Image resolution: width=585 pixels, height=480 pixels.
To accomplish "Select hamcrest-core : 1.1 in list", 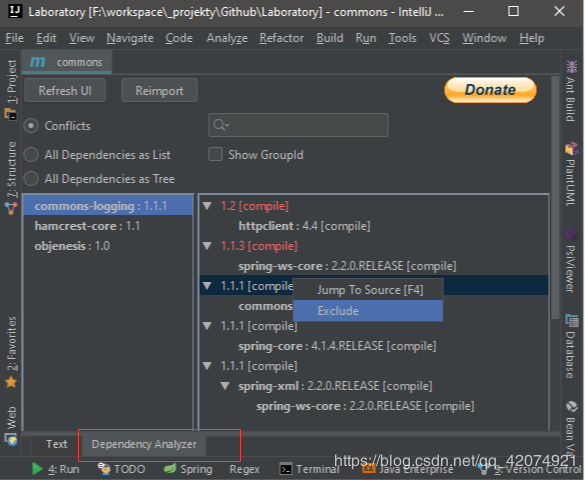I will tap(108, 226).
